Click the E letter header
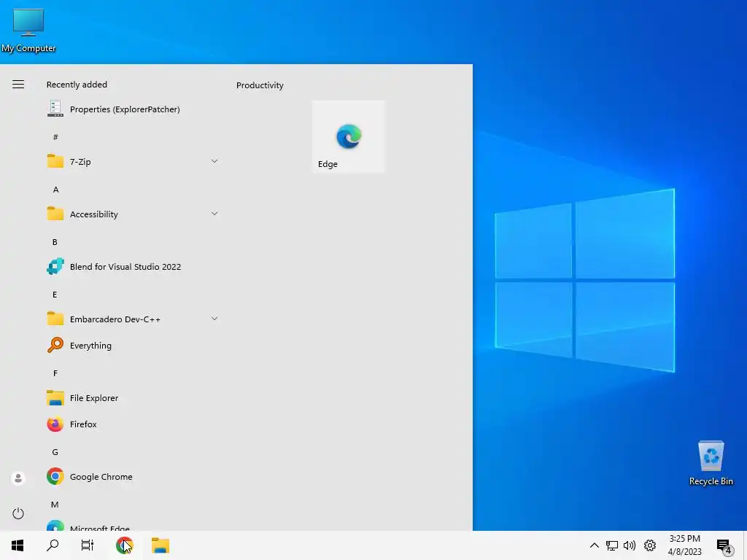Viewport: 747px width, 560px height. click(x=55, y=295)
